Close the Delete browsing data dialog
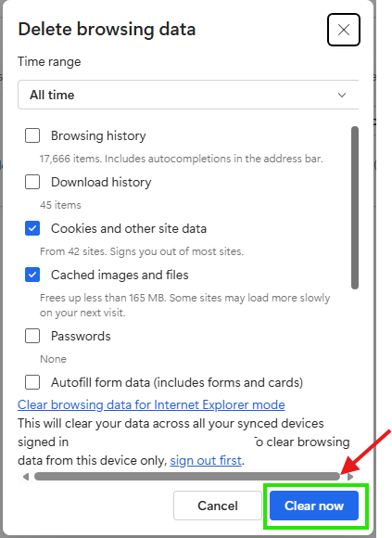Image resolution: width=392 pixels, height=538 pixels. [343, 30]
